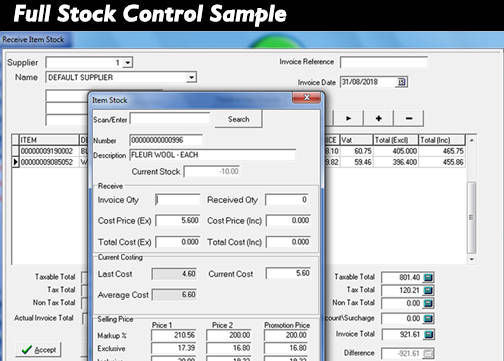This screenshot has height=361, width=504.
Task: Click the Vat cell 59.46
Action: click(356, 162)
